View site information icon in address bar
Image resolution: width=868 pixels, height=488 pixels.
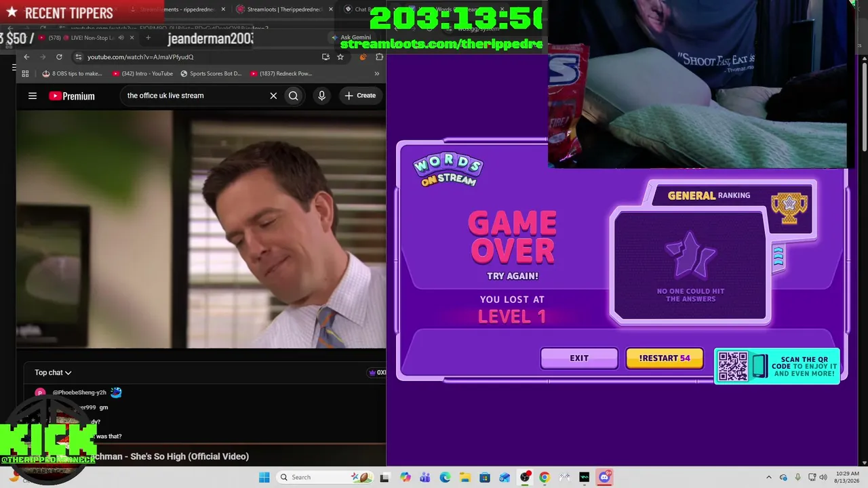click(x=79, y=57)
